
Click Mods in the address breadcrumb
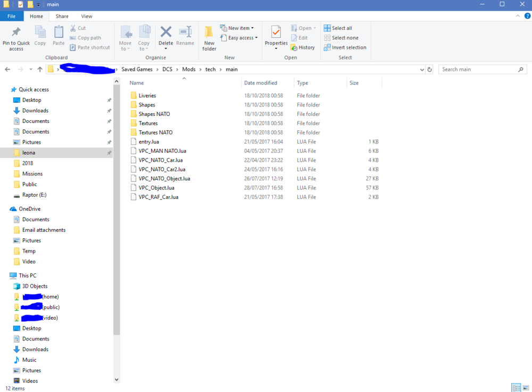pyautogui.click(x=189, y=69)
